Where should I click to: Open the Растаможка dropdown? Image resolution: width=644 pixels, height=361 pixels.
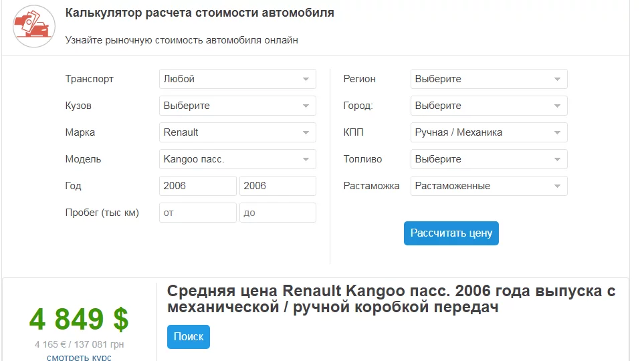pos(489,186)
